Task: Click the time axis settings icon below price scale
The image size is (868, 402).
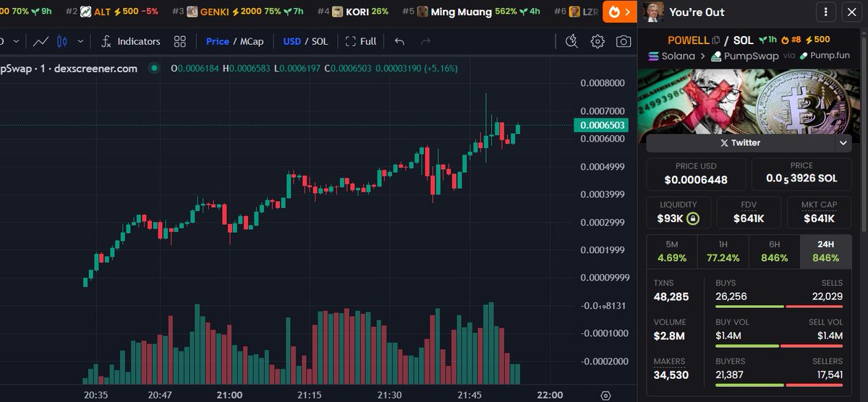Action: point(605,395)
